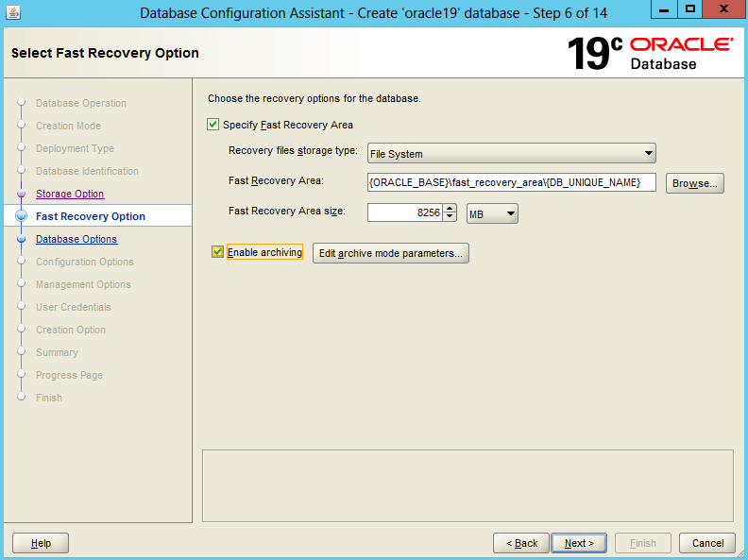Proceed with the Next > button
Screen dimensions: 748x560
[x=579, y=543]
